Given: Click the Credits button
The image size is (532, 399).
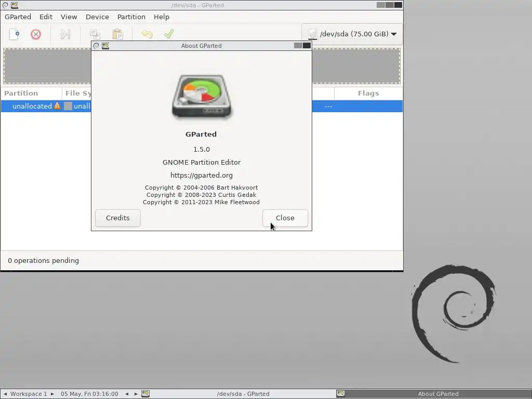Looking at the screenshot, I should tap(118, 218).
